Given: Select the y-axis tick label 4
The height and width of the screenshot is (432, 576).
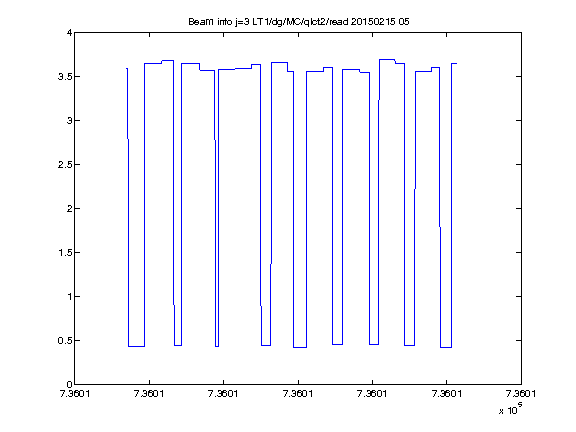Looking at the screenshot, I should pos(69,33).
